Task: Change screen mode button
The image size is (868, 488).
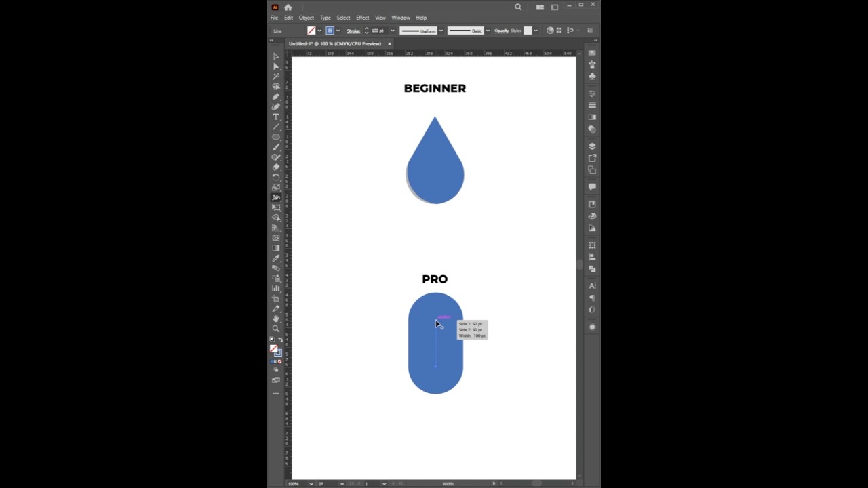Action: pos(276,380)
